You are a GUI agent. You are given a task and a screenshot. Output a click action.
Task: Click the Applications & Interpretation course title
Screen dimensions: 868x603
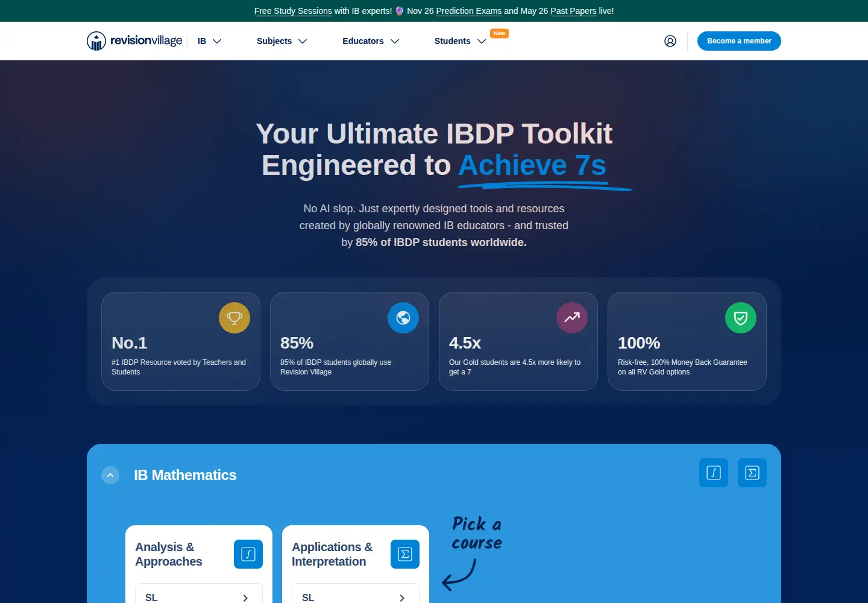(x=332, y=554)
